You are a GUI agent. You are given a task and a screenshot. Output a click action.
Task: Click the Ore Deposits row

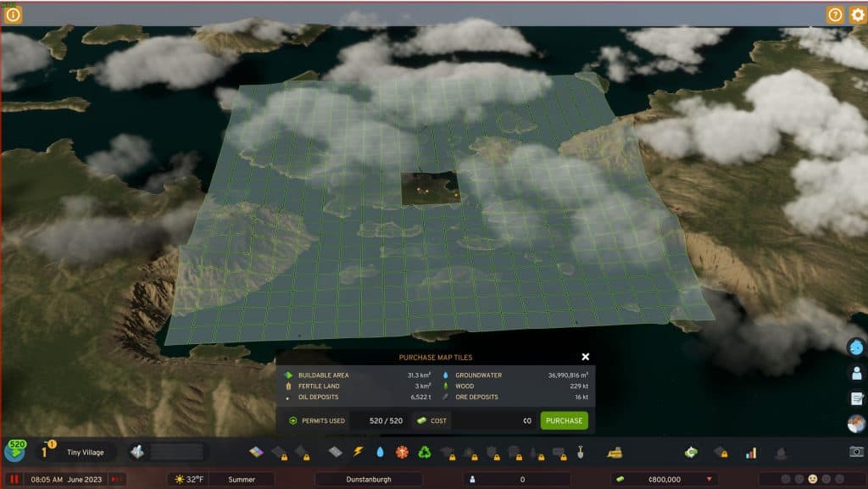pos(515,397)
